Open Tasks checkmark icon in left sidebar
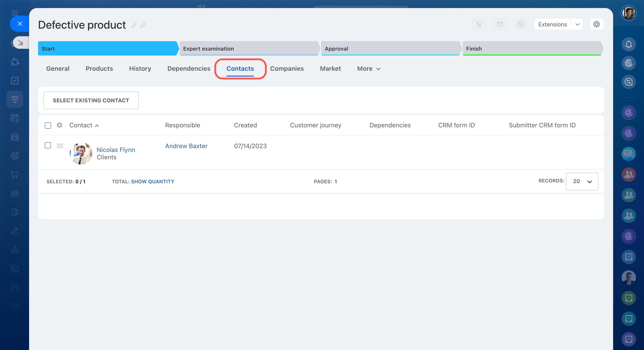 click(15, 81)
